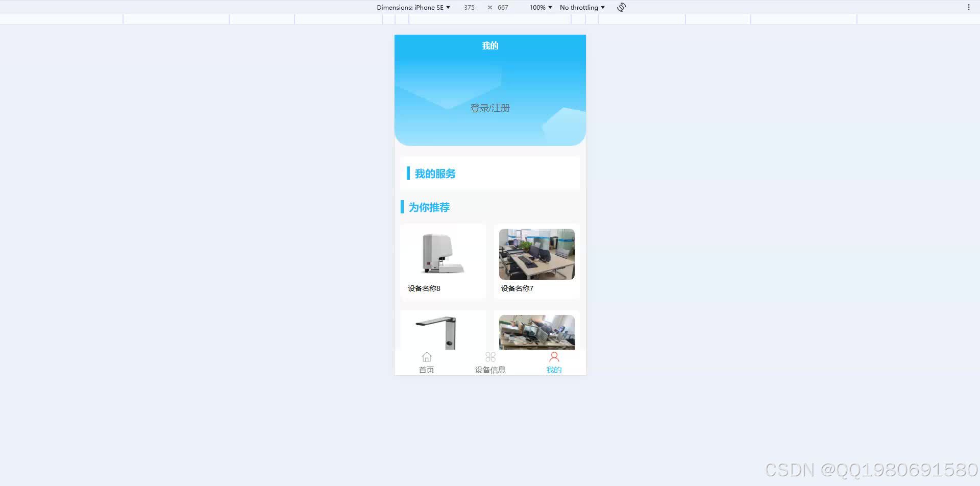Click the 我的服务 section marker bar
The height and width of the screenshot is (486, 980).
[x=408, y=174]
